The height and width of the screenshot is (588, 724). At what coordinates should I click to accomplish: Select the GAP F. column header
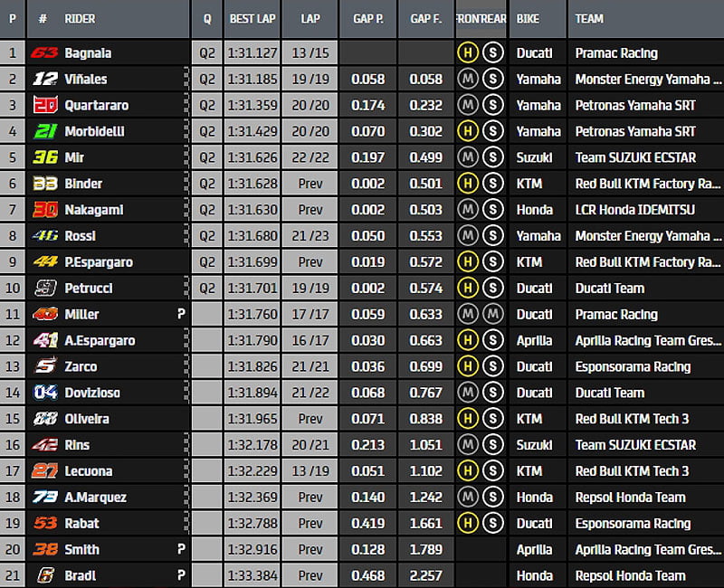click(425, 18)
